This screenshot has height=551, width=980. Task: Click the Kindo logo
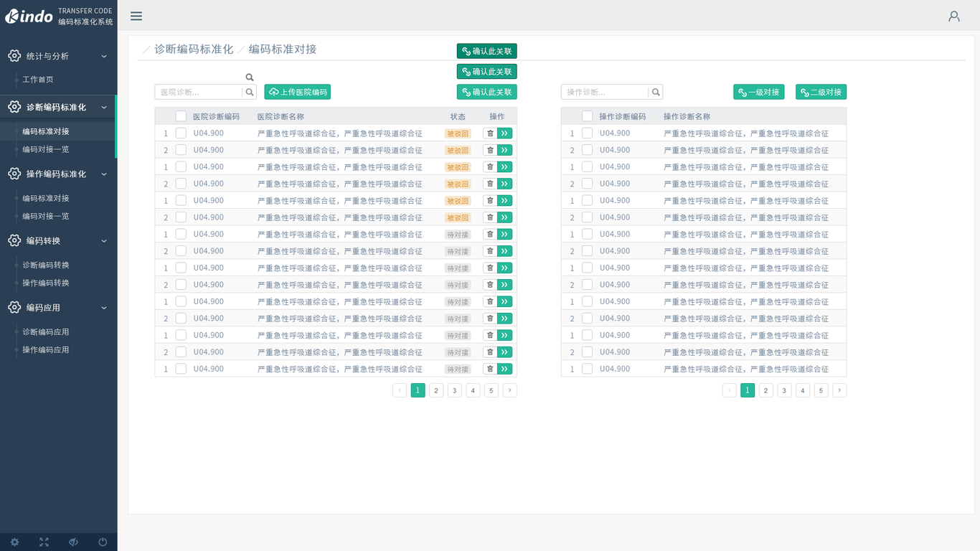29,16
